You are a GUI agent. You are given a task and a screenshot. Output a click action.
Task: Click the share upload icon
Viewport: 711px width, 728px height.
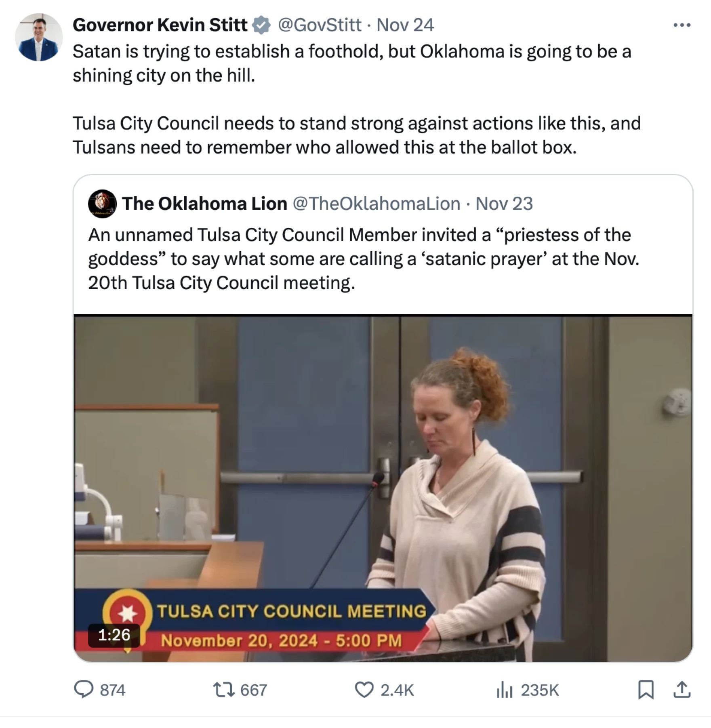pos(682,690)
